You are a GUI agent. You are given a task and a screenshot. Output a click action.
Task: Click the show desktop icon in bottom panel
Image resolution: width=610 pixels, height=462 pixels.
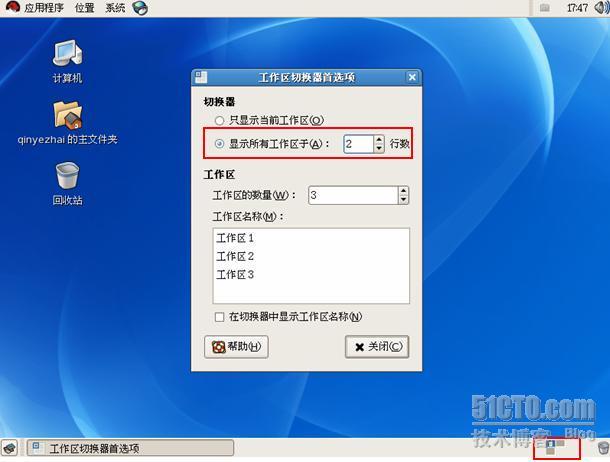click(10, 448)
